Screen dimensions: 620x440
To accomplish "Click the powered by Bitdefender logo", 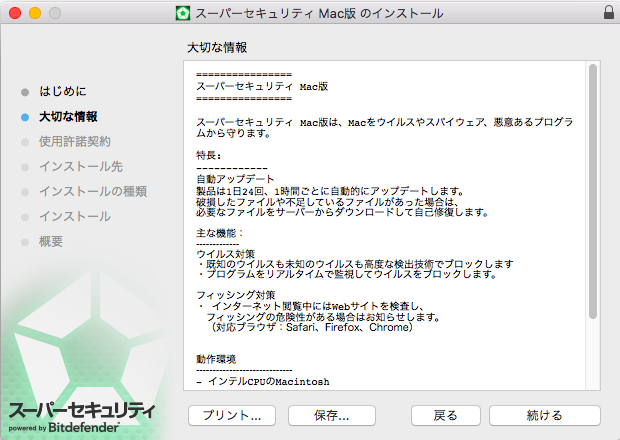I will click(x=64, y=428).
